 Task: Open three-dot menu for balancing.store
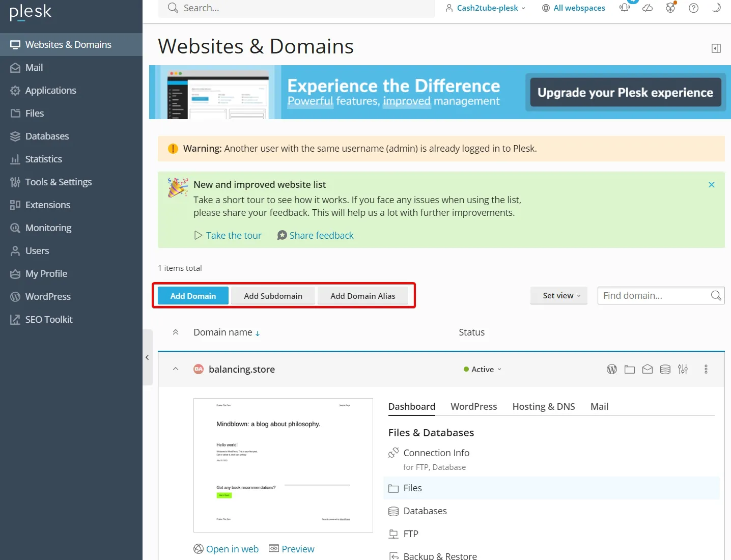pyautogui.click(x=706, y=369)
